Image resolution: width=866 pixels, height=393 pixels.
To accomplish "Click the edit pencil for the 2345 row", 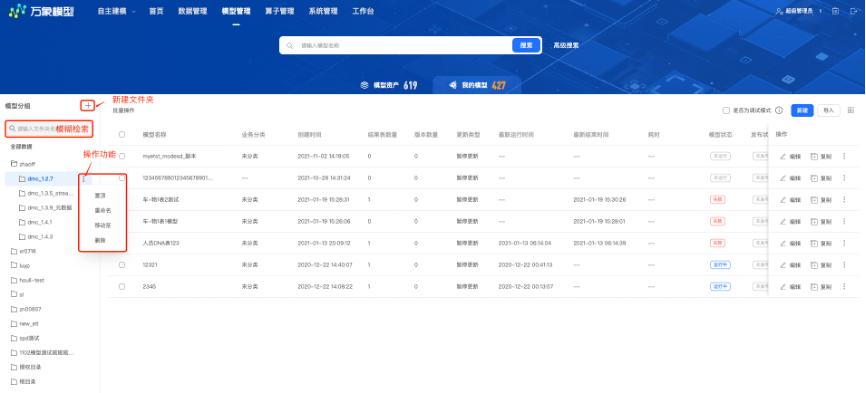I will [783, 287].
